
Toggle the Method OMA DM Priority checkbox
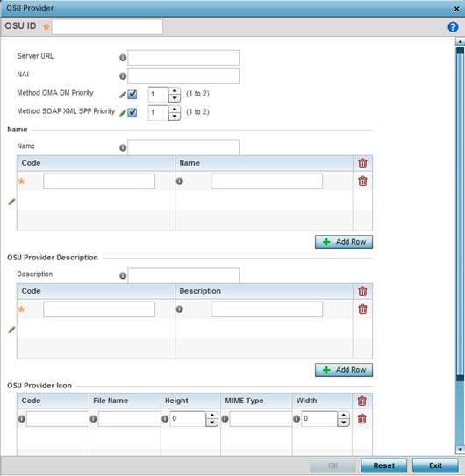(132, 95)
